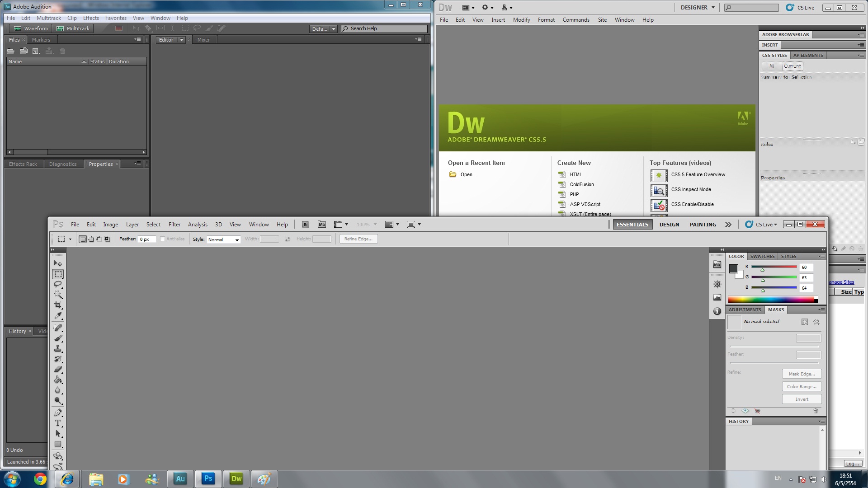Pick the Clone Stamp tool

tap(58, 348)
